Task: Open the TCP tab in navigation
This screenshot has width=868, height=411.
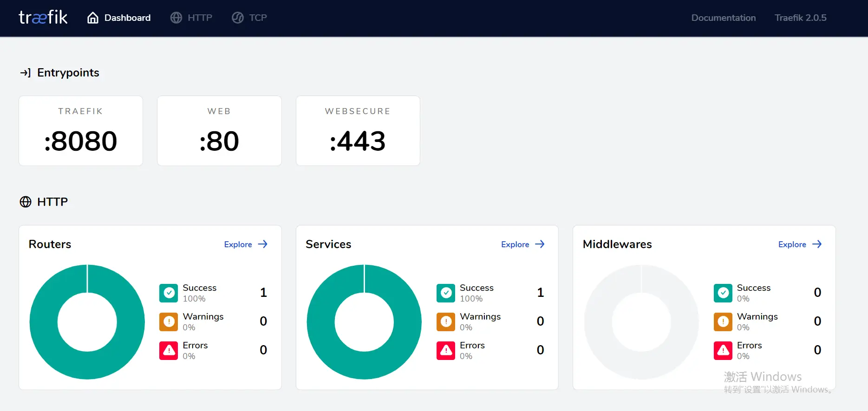Action: [x=249, y=18]
